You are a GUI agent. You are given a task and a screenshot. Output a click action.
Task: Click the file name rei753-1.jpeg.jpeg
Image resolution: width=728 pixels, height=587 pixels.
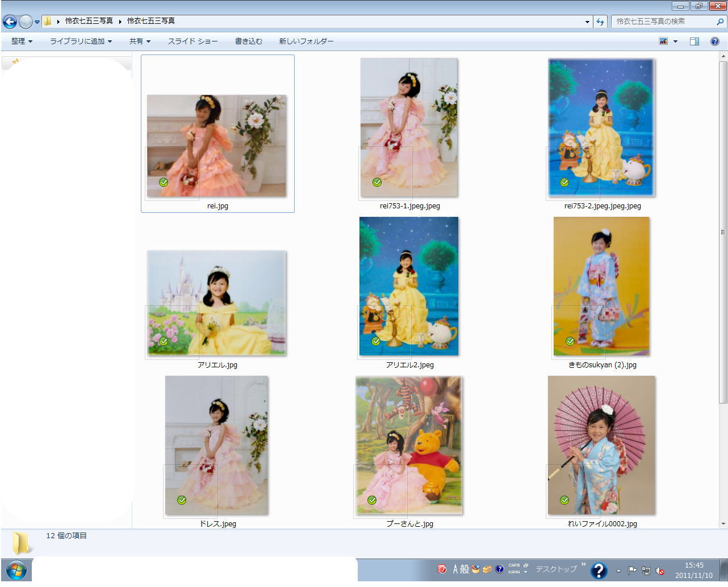[410, 206]
